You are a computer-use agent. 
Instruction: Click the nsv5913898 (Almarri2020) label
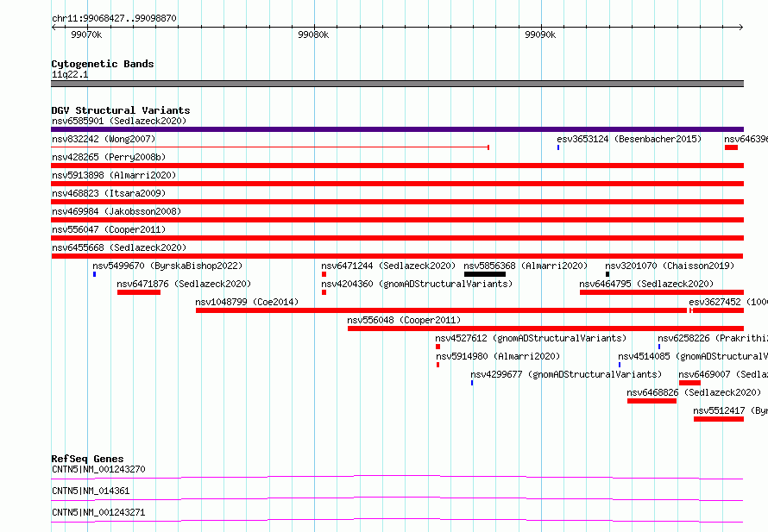tap(114, 175)
